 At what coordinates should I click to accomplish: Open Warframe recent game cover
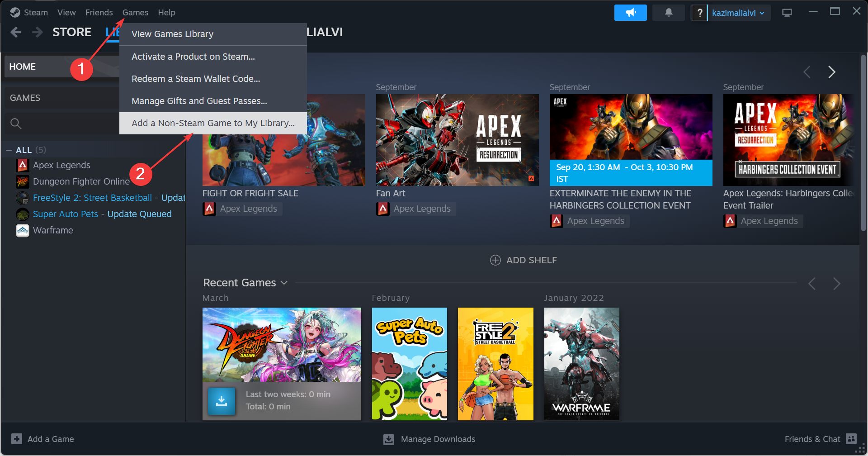tap(582, 364)
